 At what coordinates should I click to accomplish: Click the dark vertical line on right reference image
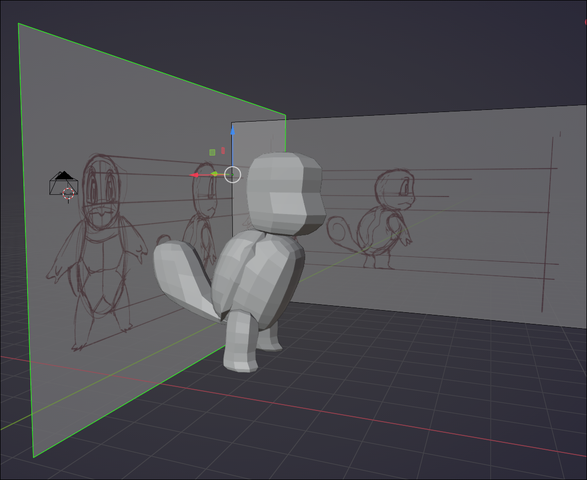[547, 224]
